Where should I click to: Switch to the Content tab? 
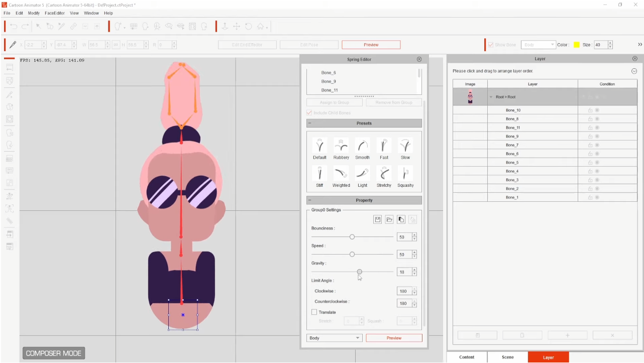pyautogui.click(x=467, y=357)
